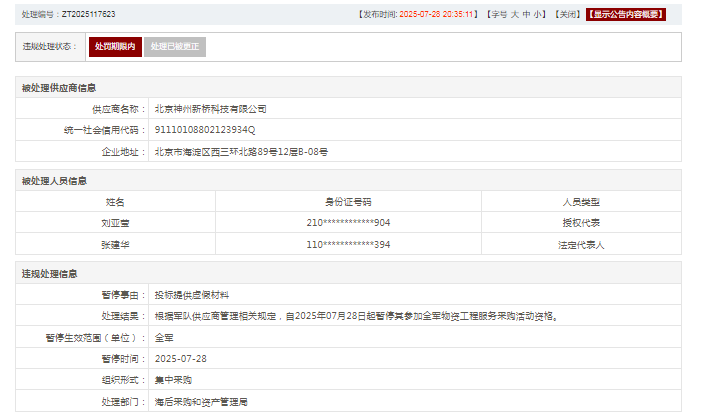Image resolution: width=715 pixels, height=418 pixels.
Task: Set font size to 中 (medium)
Action: click(527, 15)
